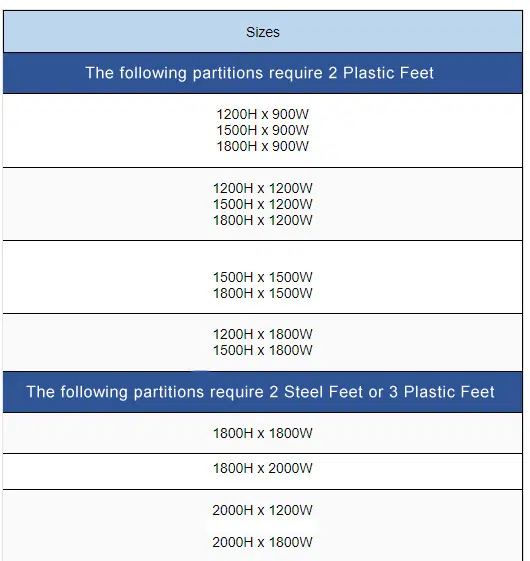Click the 1500H x 1500W entry
530x561 pixels.
(x=263, y=277)
